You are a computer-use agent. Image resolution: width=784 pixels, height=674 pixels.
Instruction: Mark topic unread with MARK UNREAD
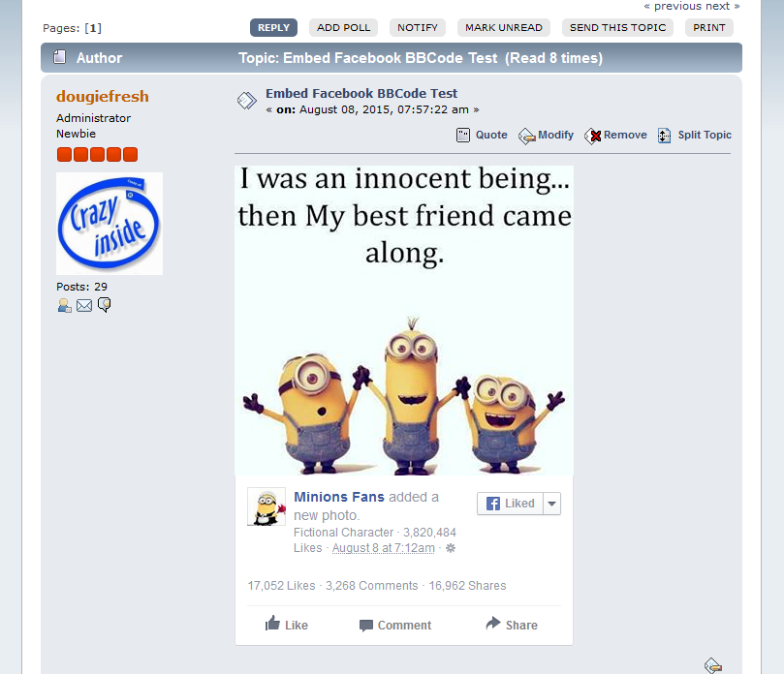pos(504,27)
